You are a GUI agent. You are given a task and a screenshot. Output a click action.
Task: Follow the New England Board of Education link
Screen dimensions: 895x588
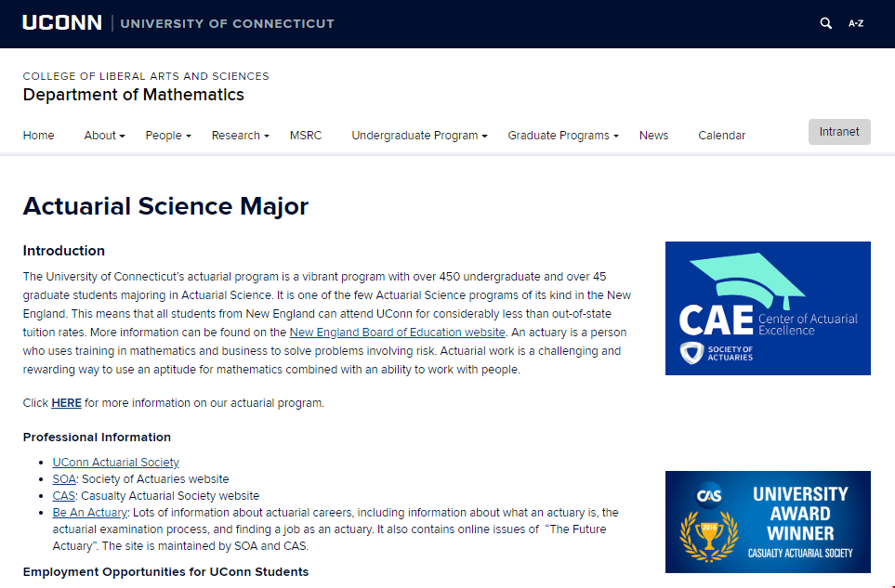coord(398,333)
